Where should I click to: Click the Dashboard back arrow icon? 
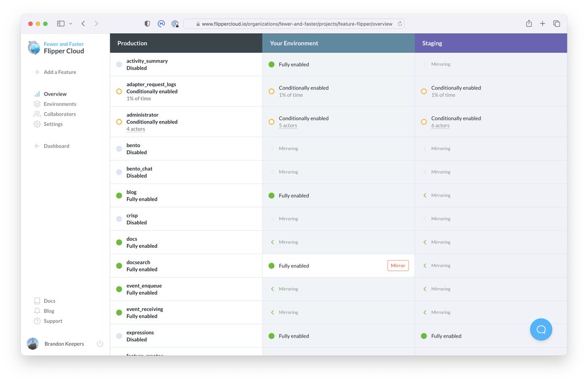point(37,146)
